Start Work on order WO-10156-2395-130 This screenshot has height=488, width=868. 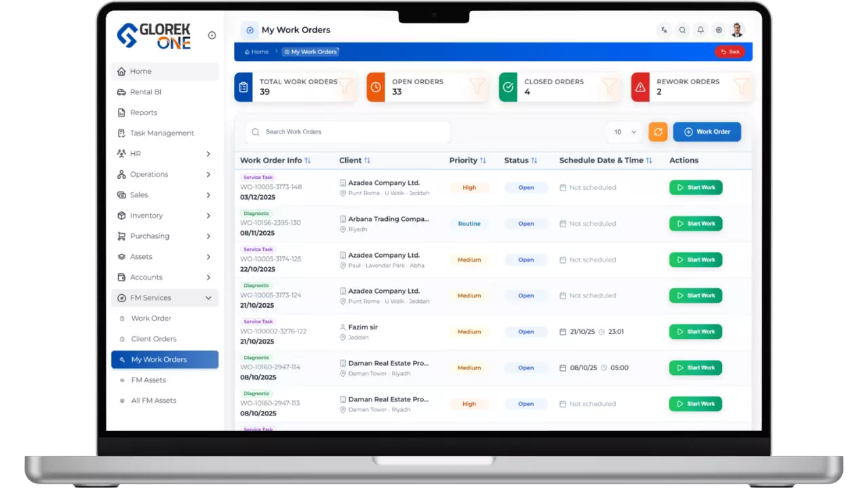pyautogui.click(x=696, y=224)
